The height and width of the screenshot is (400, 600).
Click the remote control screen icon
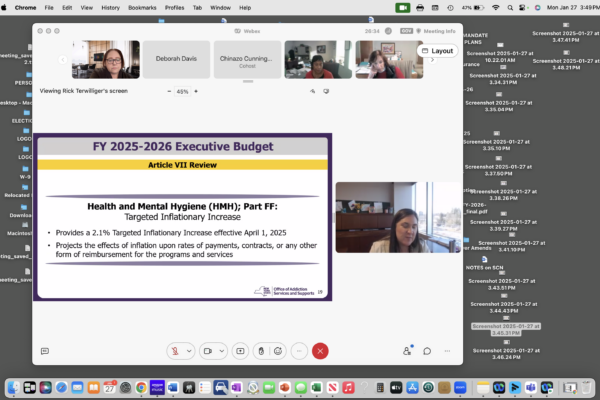(326, 91)
